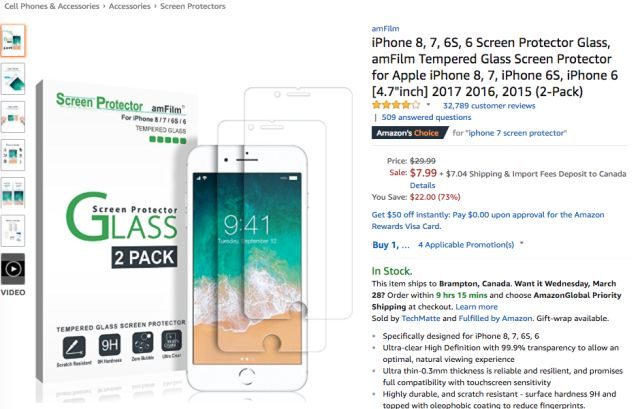Viewport: 640px width, 409px height.
Task: Expand the star rating dropdown arrow
Action: 428,105
